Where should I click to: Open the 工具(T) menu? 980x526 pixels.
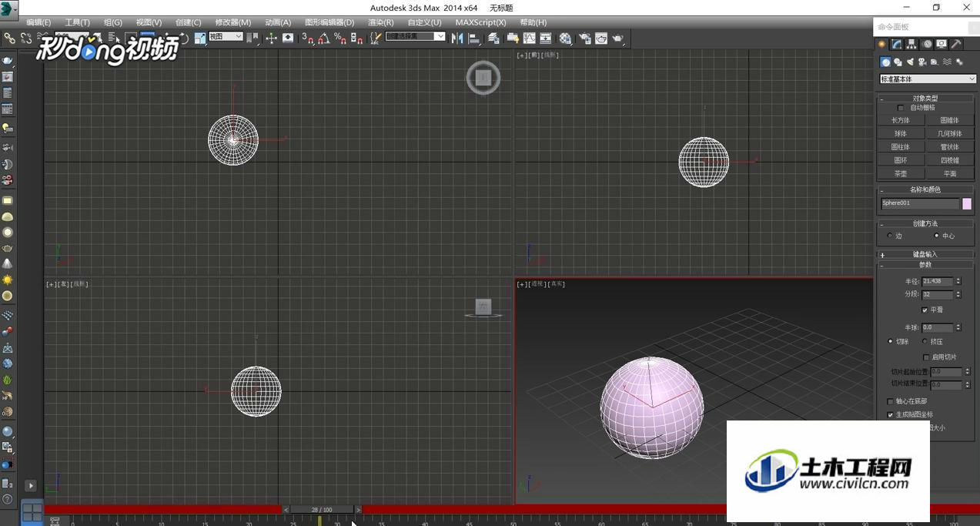tap(77, 22)
